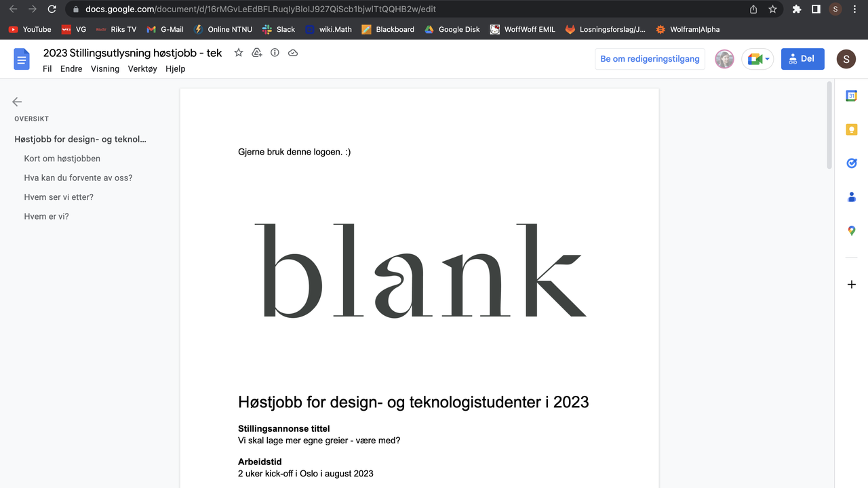Screen dimensions: 868x488
Task: Reload the page
Action: click(x=52, y=9)
